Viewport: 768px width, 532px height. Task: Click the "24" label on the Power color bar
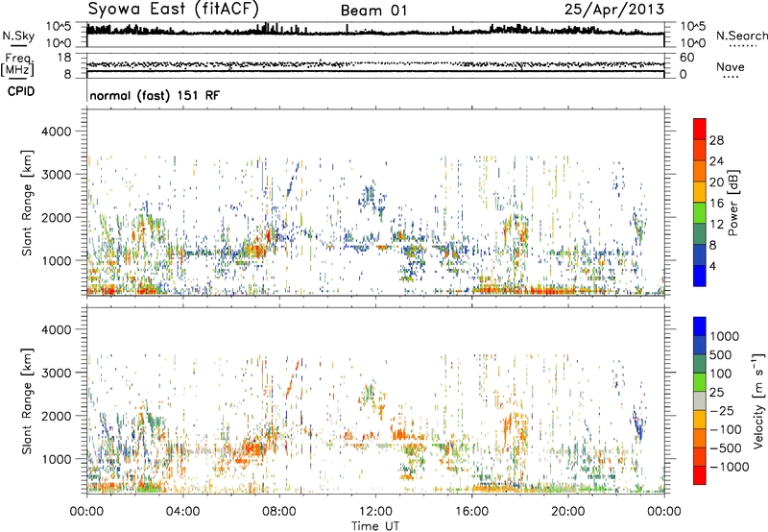716,161
